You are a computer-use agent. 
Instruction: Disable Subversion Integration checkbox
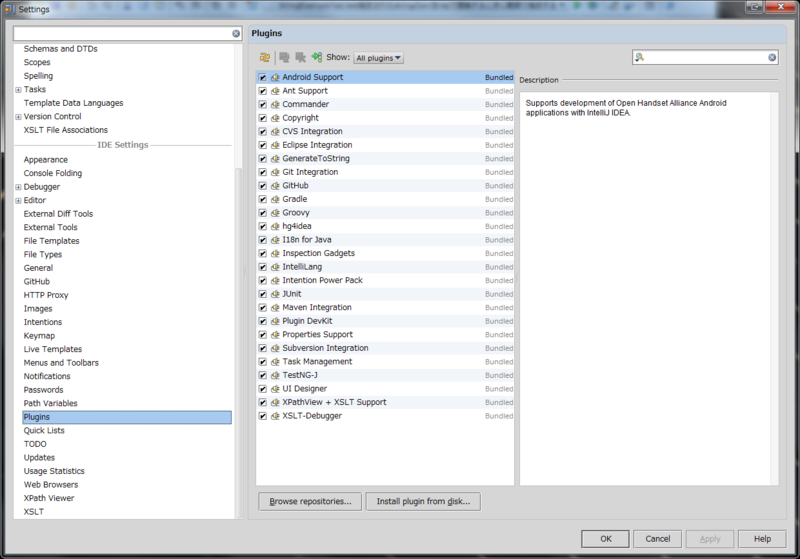tap(262, 348)
